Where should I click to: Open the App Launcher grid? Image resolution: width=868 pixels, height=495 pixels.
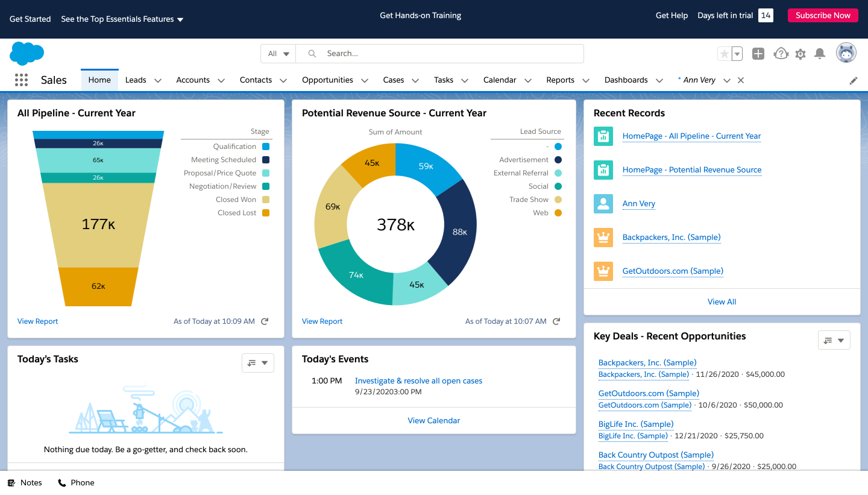click(21, 80)
